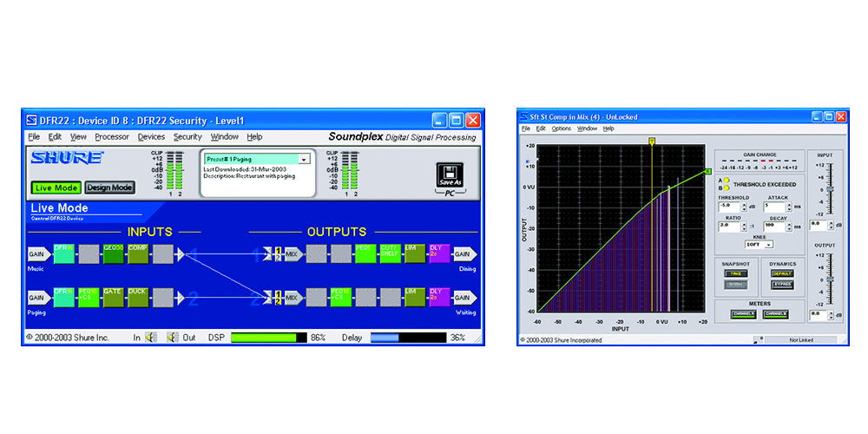Screen dimensions: 868x434
Task: Open the DLY delay on Dining output
Action: coord(439,253)
